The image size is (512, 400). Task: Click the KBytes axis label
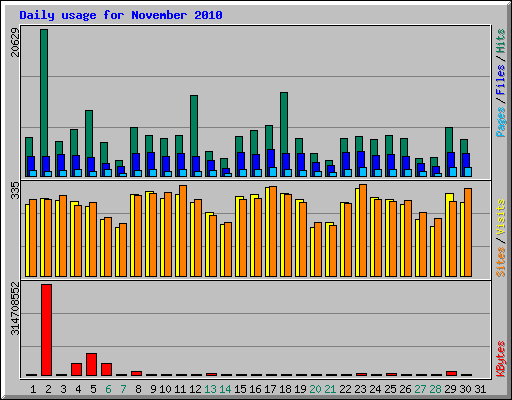[x=500, y=359]
